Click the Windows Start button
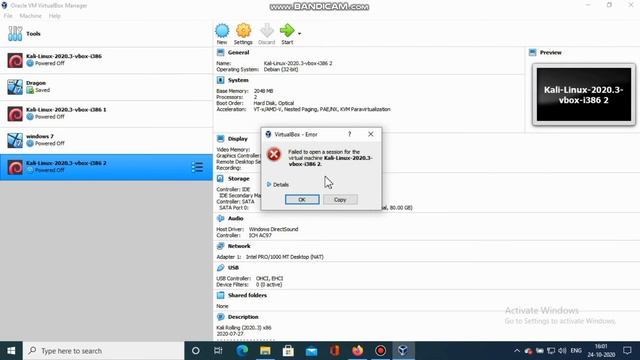The width and height of the screenshot is (640, 360). tap(11, 351)
